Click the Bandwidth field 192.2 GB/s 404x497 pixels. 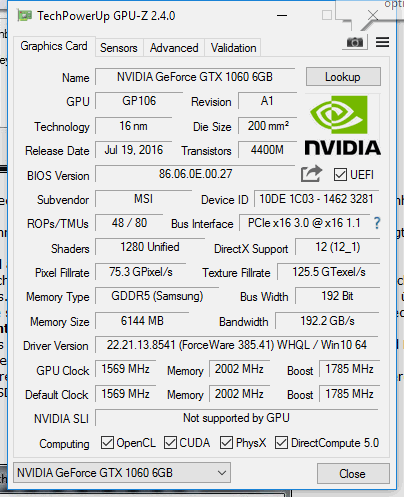coord(327,321)
